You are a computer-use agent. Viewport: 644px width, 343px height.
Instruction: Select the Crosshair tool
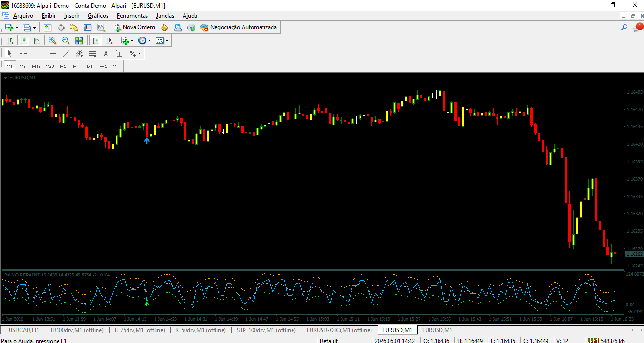tap(23, 53)
